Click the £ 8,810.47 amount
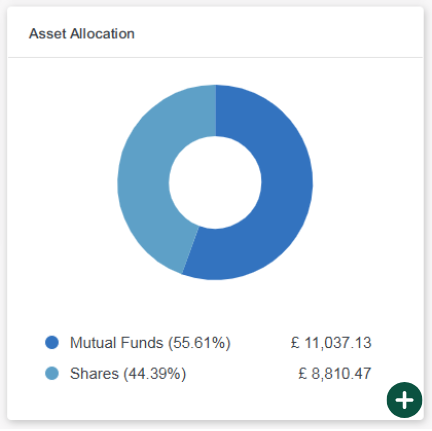 (334, 374)
